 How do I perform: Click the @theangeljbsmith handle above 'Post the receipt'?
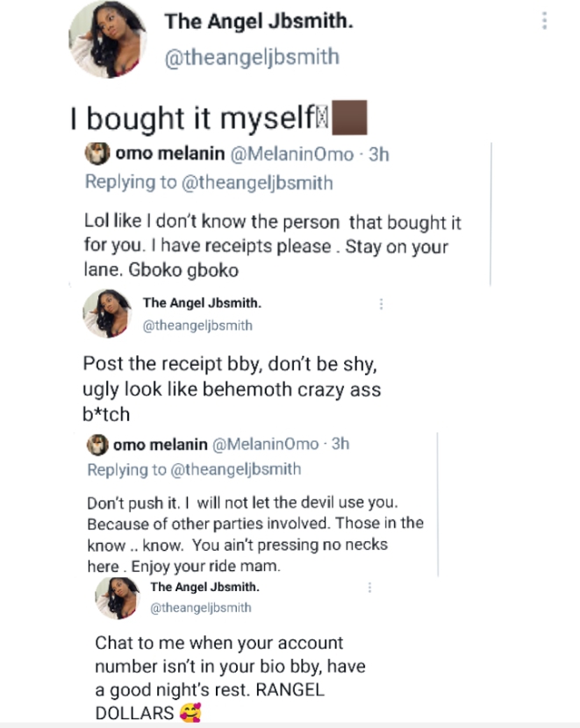click(x=197, y=325)
